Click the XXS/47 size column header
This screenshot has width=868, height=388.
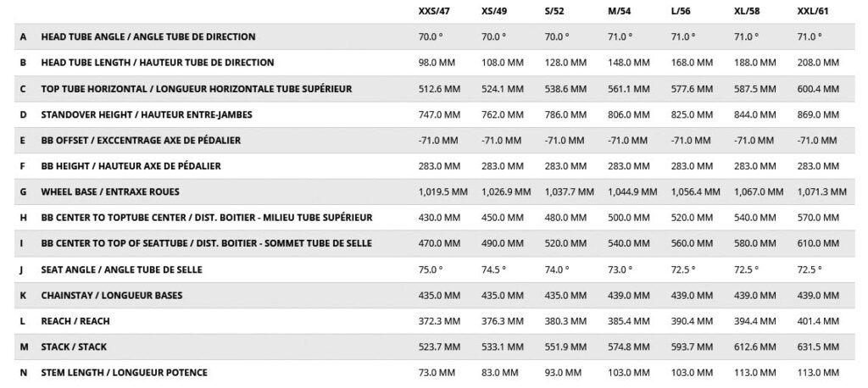click(434, 11)
